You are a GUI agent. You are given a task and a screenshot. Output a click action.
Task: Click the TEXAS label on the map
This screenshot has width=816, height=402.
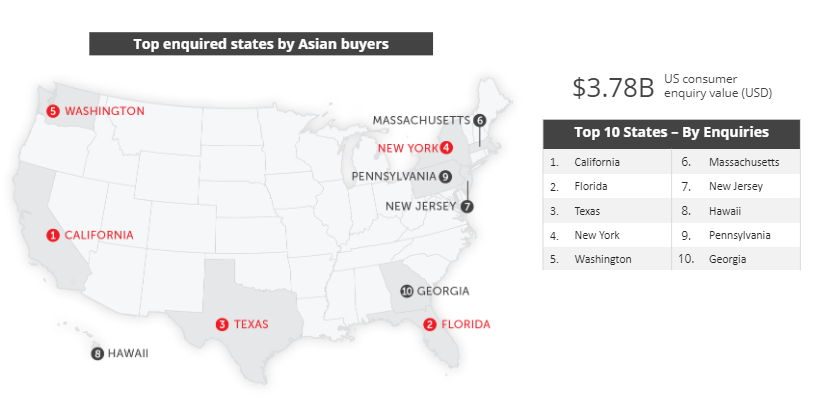click(x=251, y=324)
